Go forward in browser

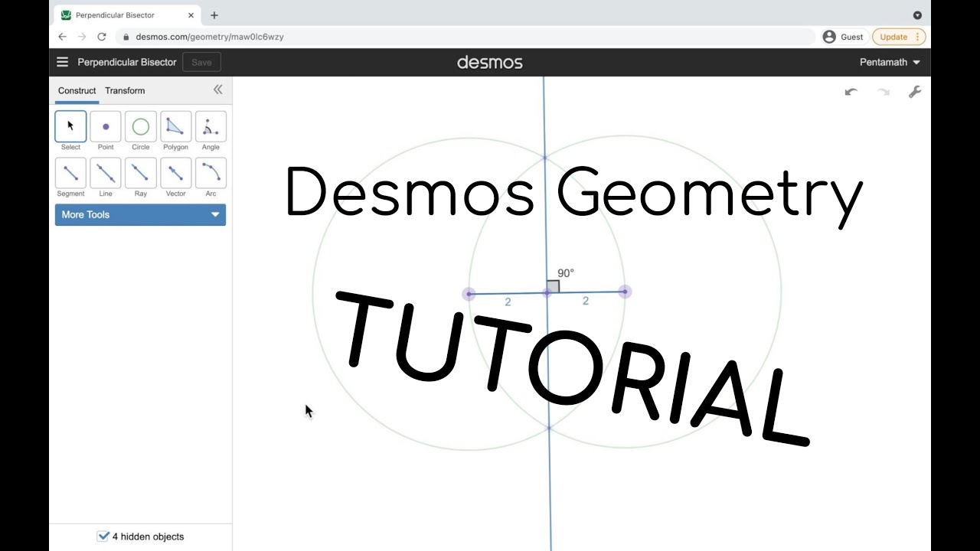[x=82, y=37]
